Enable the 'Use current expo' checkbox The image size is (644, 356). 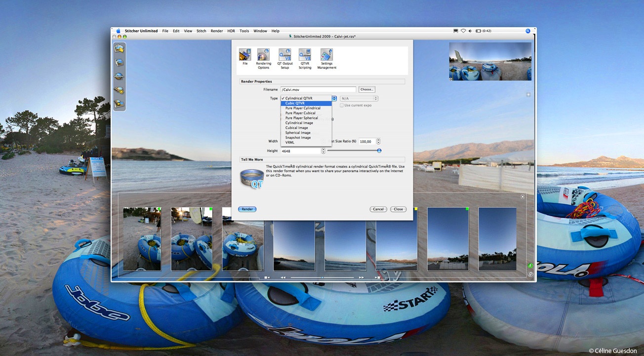coord(342,105)
